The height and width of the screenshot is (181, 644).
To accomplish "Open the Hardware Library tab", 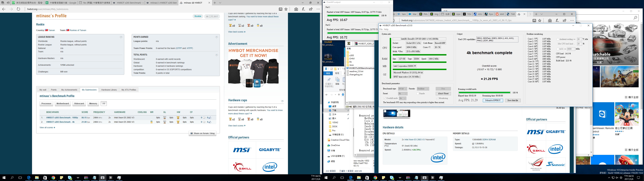I will click(x=109, y=90).
